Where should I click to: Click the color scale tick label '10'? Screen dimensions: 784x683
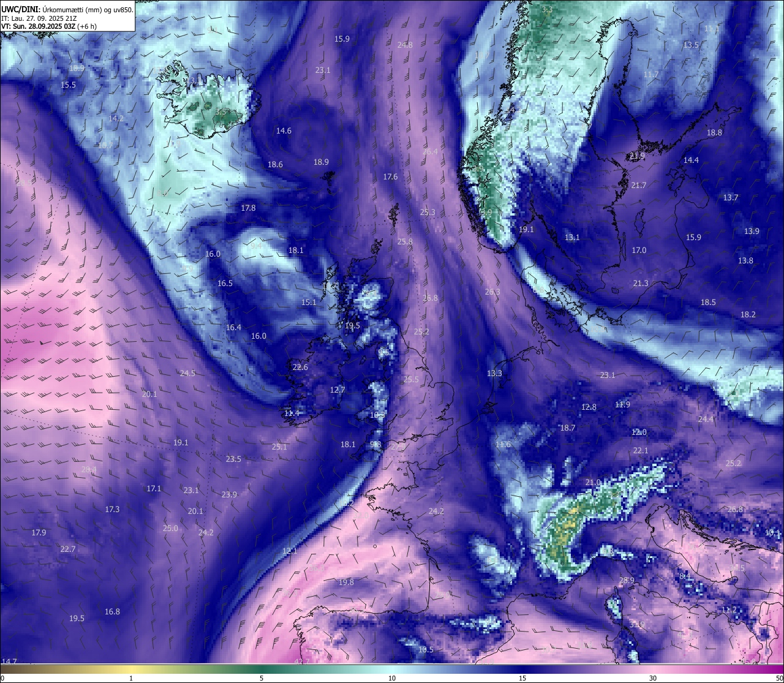click(392, 678)
